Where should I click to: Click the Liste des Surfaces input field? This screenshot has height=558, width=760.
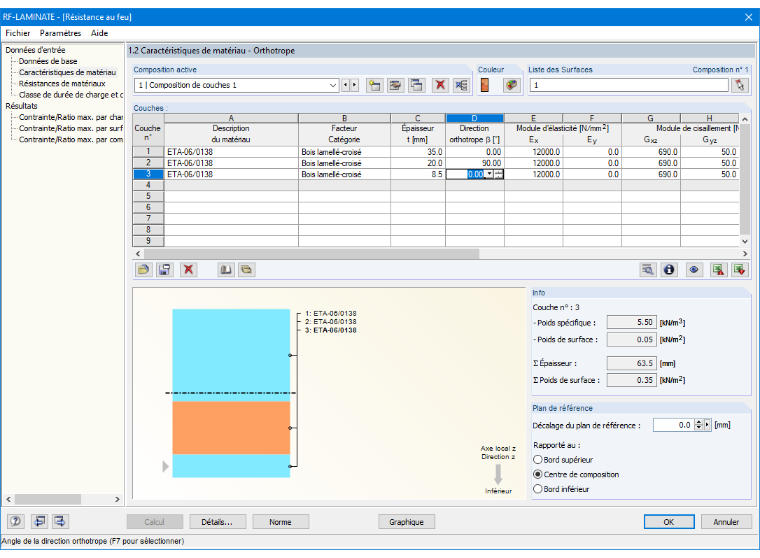[629, 85]
